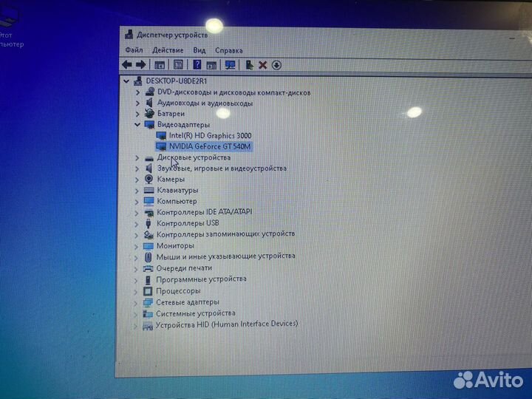Viewport: 532px width, 399px height.
Task: Collapse the DESKTOP-U8DE2R1 root node
Action: [x=126, y=81]
